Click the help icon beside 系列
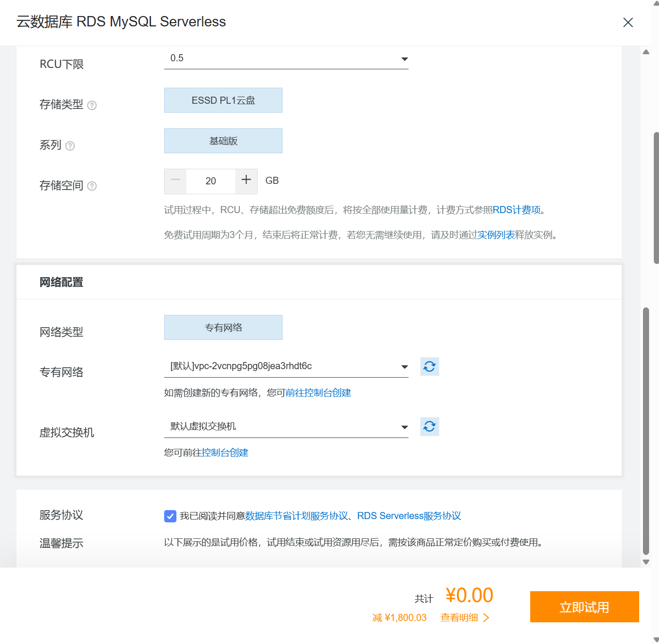 pyautogui.click(x=70, y=146)
